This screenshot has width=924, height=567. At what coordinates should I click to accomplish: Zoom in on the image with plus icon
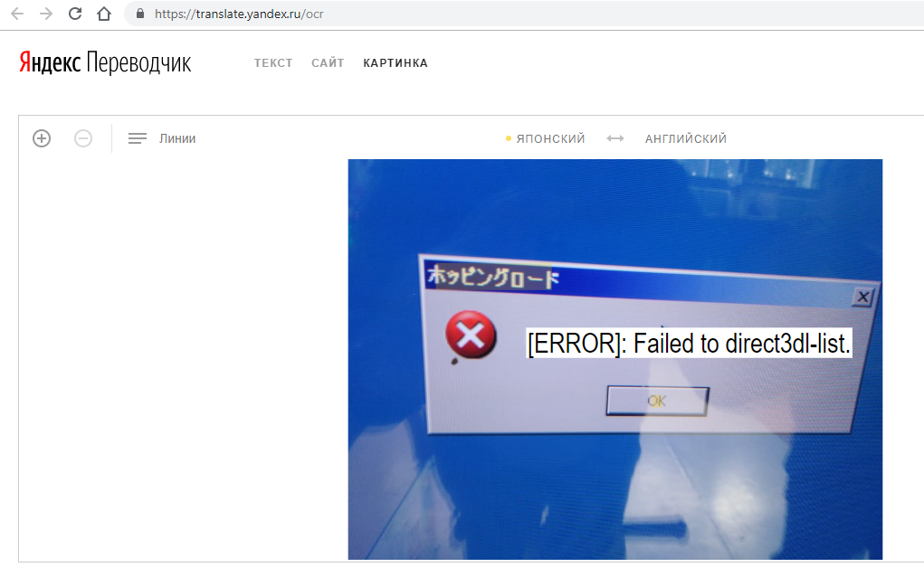coord(42,138)
